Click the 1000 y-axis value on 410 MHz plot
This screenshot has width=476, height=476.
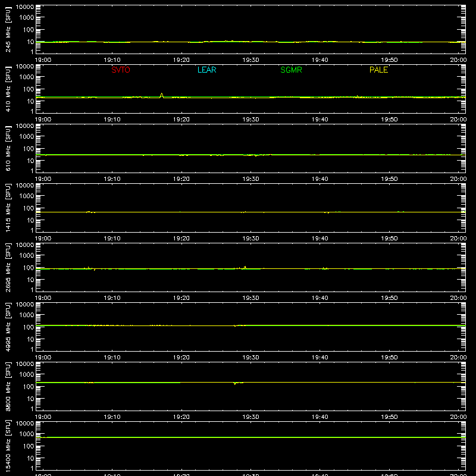click(x=27, y=77)
